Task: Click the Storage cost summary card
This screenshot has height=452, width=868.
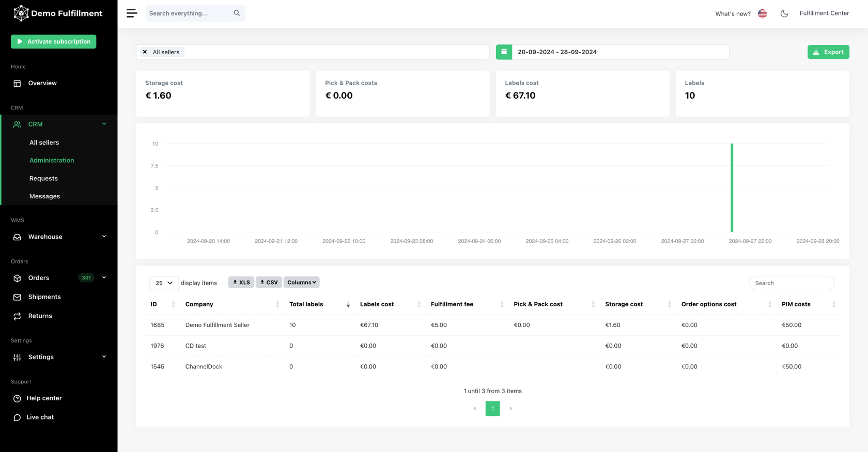Action: [223, 93]
